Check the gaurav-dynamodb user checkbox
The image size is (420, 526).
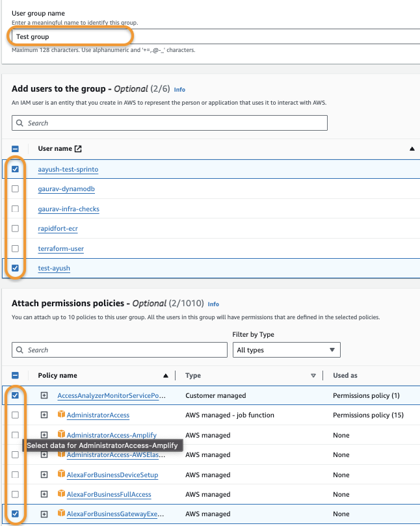15,189
